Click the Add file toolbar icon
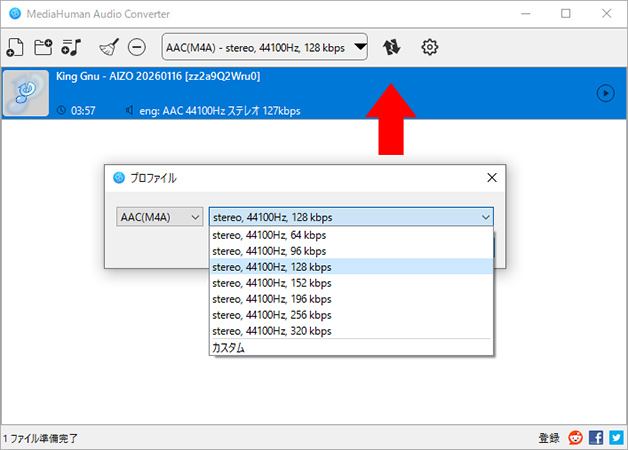628x450 pixels. [15, 47]
